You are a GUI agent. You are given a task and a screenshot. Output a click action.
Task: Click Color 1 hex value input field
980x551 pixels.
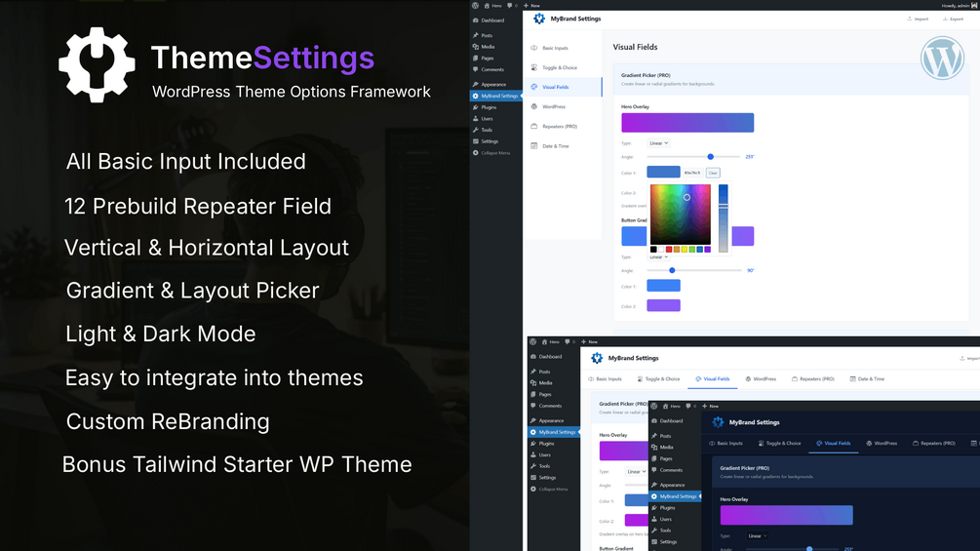point(692,173)
